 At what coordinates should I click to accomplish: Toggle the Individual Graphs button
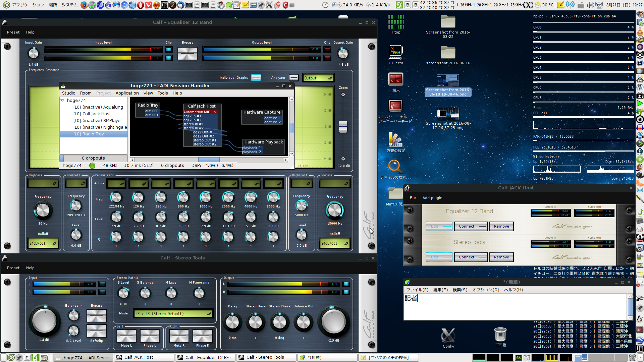coord(256,78)
